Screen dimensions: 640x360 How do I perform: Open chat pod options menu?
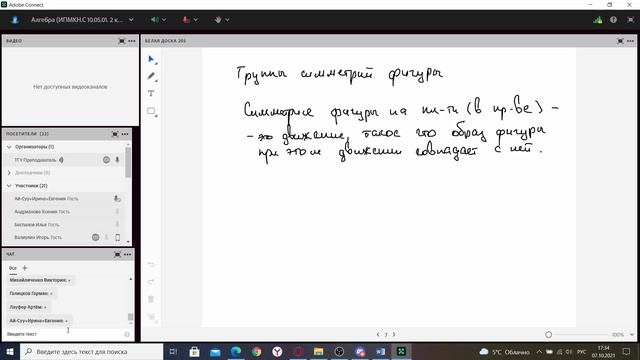127,254
